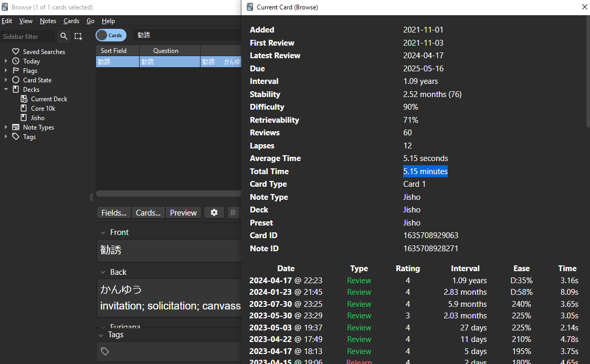Viewport: 590px width, 364px height.
Task: Open the Help menu
Action: pos(108,20)
